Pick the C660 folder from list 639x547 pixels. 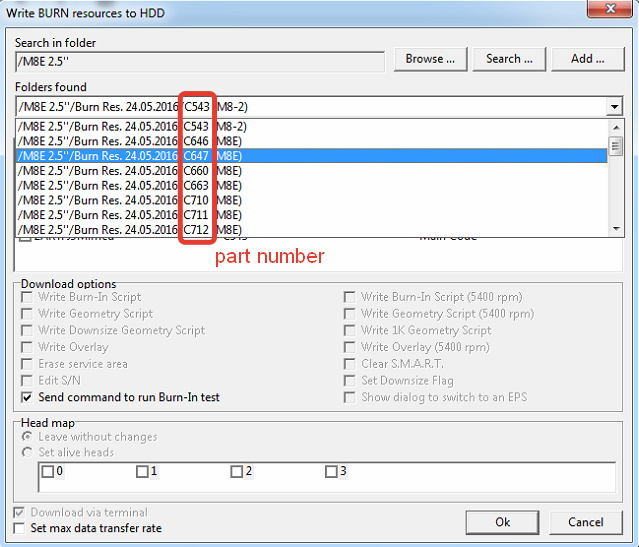click(x=300, y=171)
